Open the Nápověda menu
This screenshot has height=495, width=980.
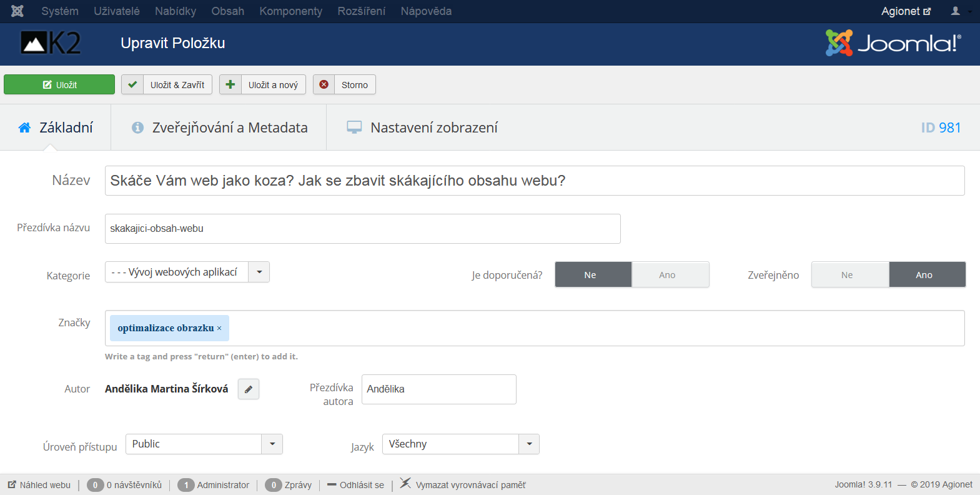[426, 11]
